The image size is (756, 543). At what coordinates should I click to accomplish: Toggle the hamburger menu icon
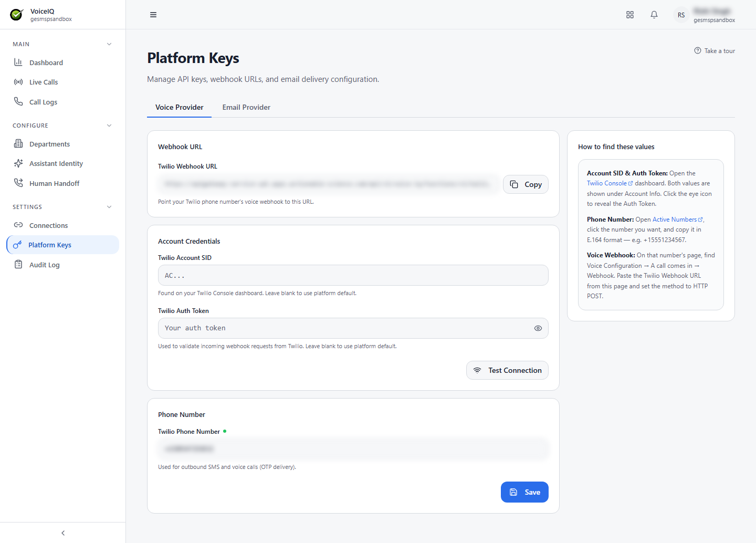click(x=153, y=15)
